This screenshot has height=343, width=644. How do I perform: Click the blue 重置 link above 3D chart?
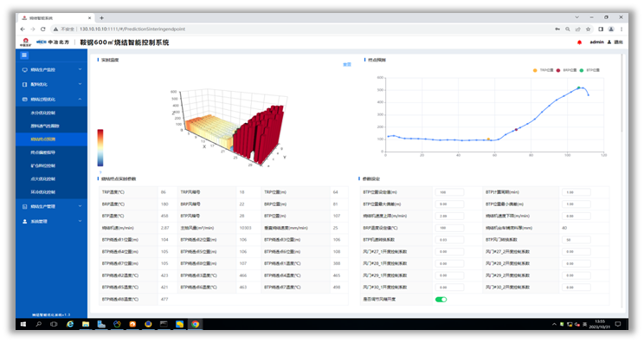point(347,64)
